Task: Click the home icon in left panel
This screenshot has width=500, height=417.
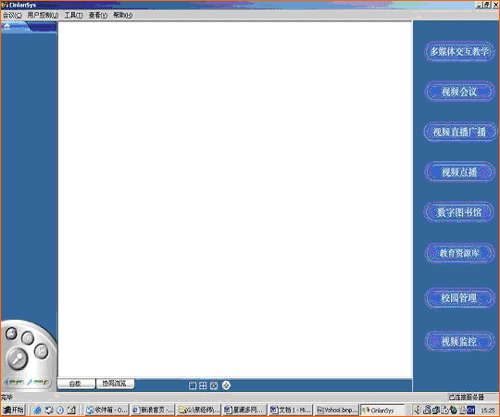Action: coord(7,26)
